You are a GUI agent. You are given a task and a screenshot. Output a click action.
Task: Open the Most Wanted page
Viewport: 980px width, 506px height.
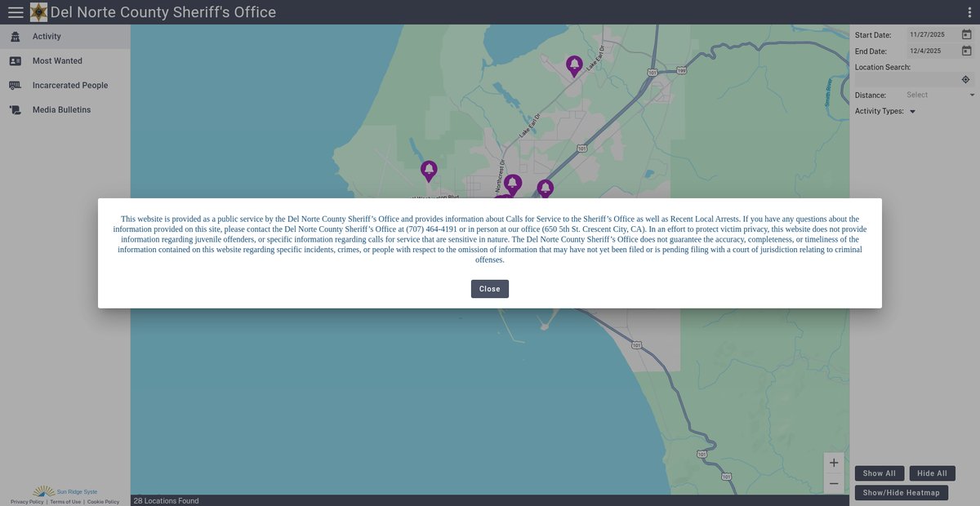[65, 61]
